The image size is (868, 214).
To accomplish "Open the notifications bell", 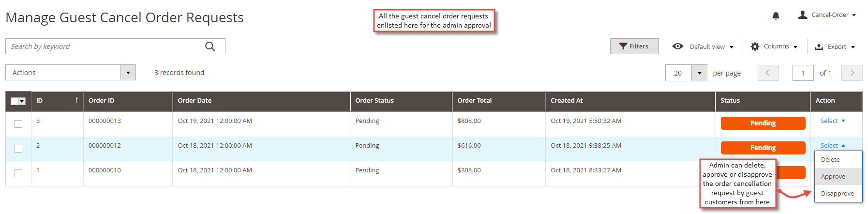I will [x=776, y=15].
